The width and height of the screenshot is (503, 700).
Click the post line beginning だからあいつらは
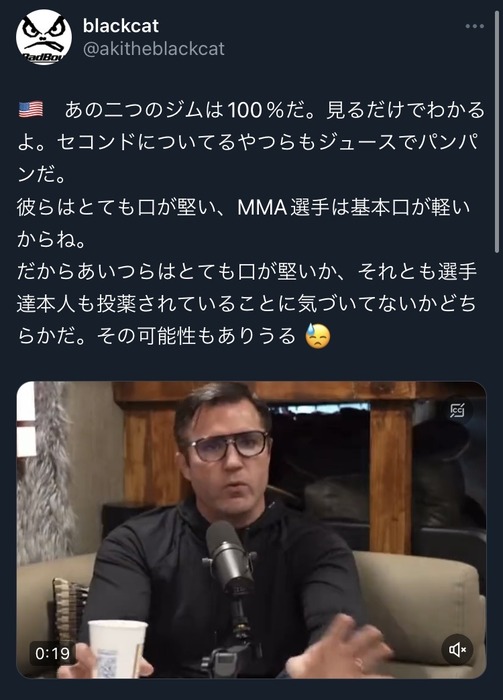coord(247,272)
